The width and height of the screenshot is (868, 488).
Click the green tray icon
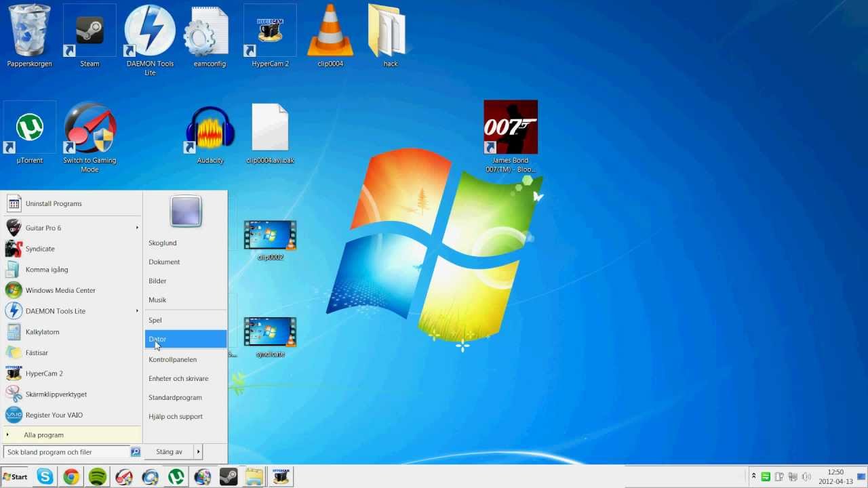(766, 477)
